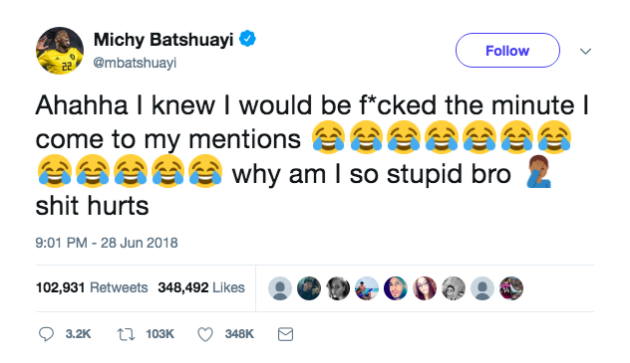
Task: Like the tweet with heart icon
Action: (x=205, y=334)
